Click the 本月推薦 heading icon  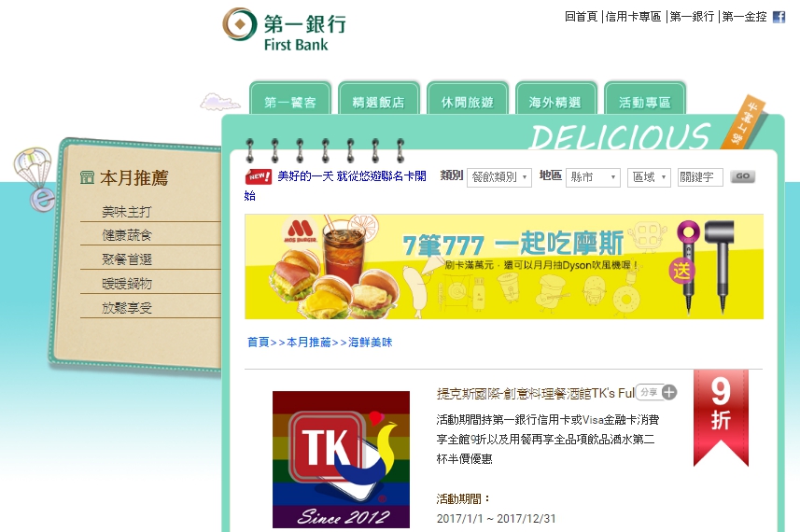[x=87, y=177]
